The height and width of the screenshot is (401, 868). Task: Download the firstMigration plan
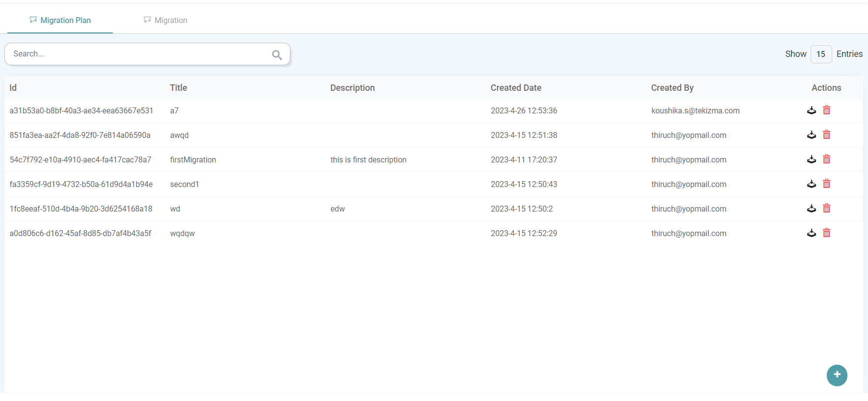point(811,160)
